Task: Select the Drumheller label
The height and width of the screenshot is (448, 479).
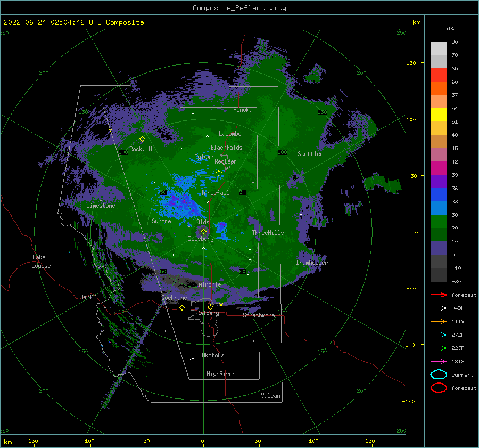Action: [312, 263]
